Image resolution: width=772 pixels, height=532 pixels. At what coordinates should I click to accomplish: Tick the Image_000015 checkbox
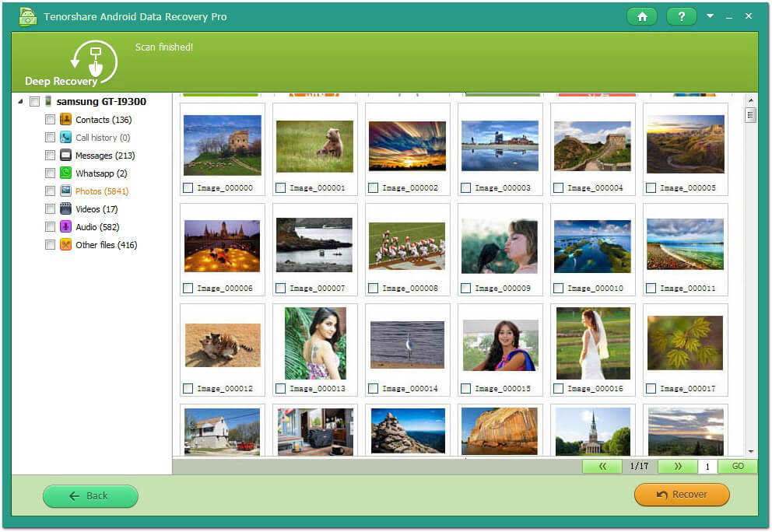point(465,389)
